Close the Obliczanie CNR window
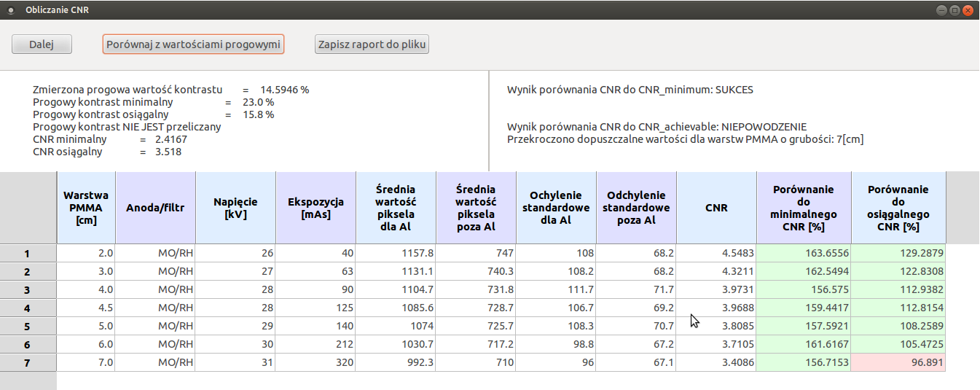This screenshot has width=980, height=390. (968, 10)
